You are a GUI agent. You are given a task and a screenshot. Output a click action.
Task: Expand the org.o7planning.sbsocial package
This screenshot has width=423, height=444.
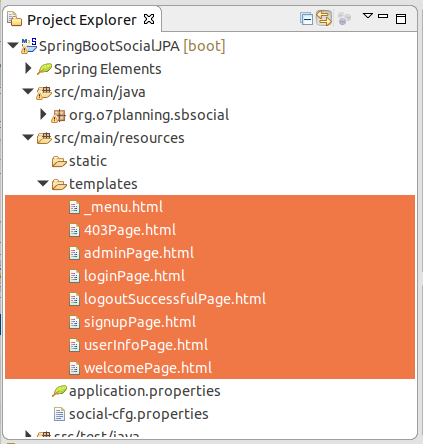pyautogui.click(x=43, y=114)
